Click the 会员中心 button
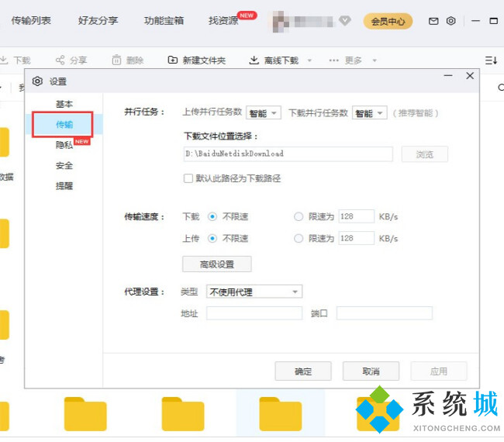This screenshot has height=442, width=504. (388, 21)
